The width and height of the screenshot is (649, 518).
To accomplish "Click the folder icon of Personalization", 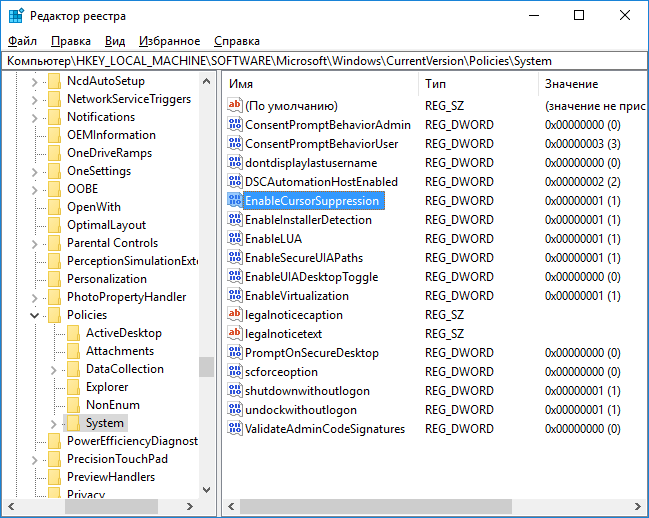I will (54, 279).
